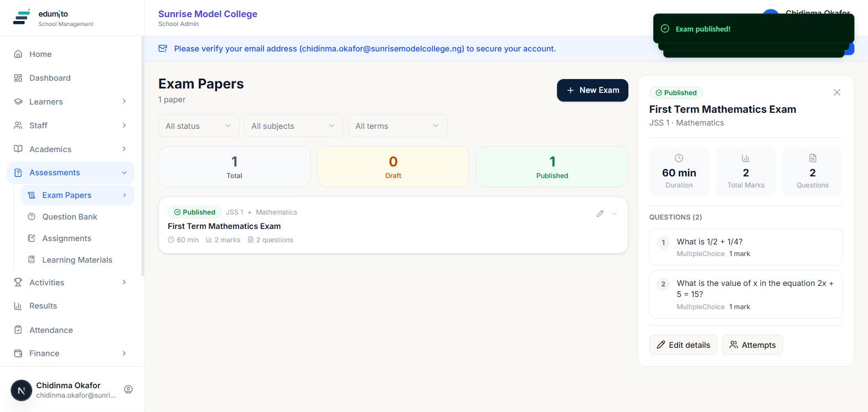
Task: Expand the exam row chevron
Action: [614, 213]
